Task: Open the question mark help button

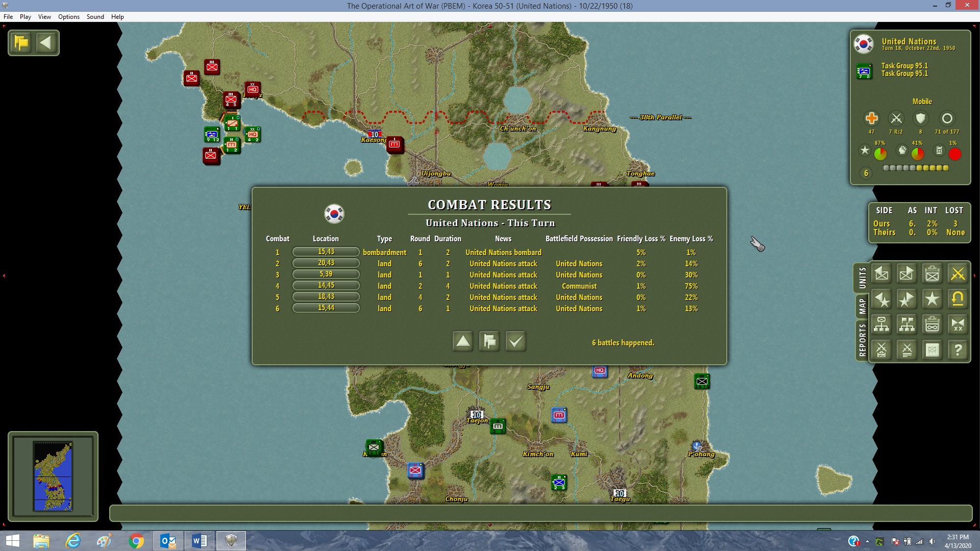Action: coord(958,350)
